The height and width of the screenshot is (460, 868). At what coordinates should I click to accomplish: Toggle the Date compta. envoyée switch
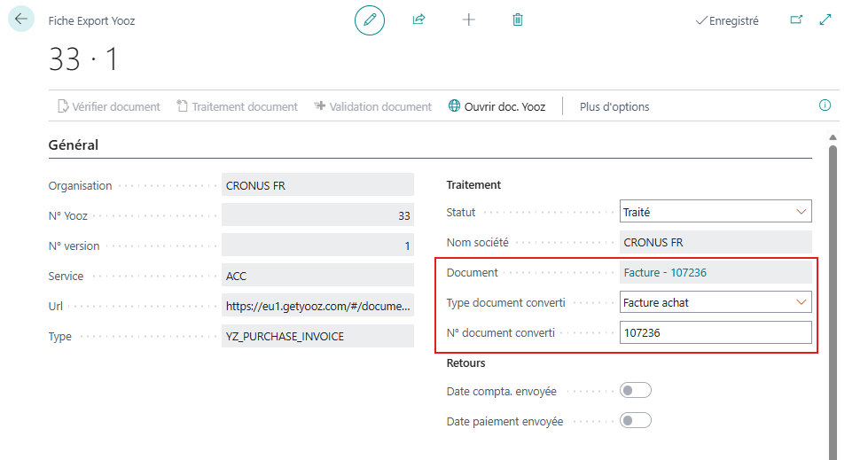[636, 391]
